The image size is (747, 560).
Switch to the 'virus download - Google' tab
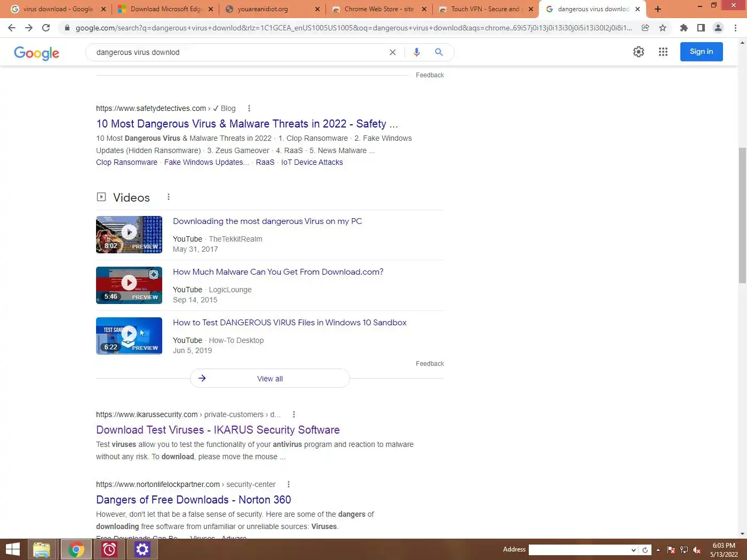click(58, 9)
